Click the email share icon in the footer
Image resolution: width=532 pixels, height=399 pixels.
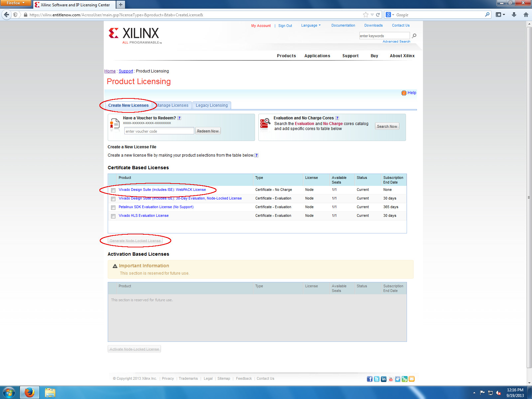pos(412,379)
